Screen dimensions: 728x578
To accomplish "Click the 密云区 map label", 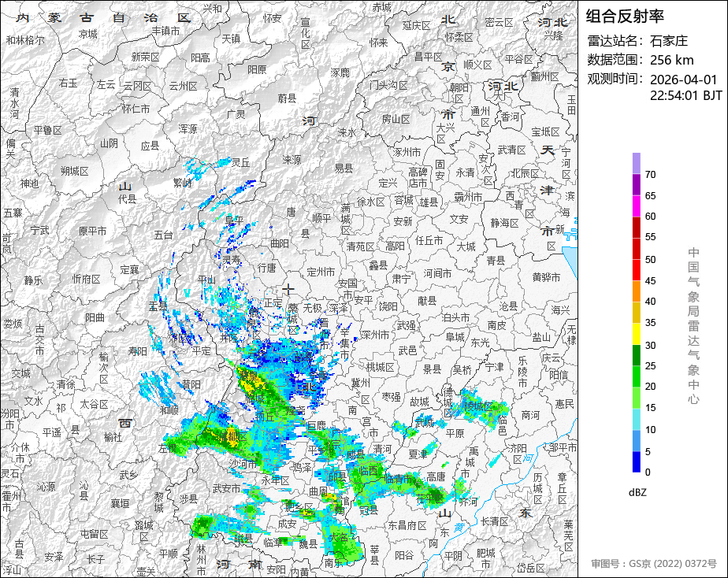I will click(x=499, y=22).
